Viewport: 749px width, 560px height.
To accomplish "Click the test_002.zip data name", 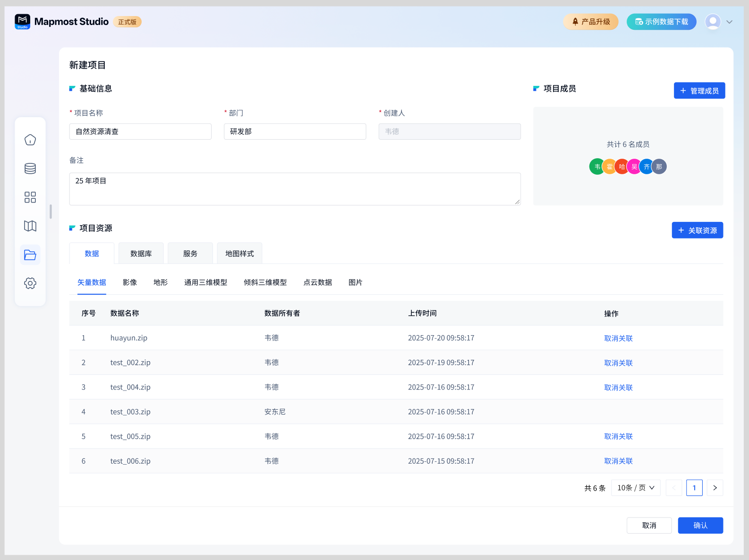I will [x=130, y=363].
